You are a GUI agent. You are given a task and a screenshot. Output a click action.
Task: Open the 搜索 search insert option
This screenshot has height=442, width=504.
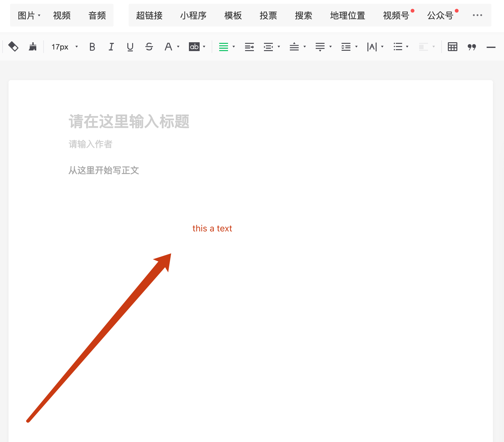(x=304, y=15)
